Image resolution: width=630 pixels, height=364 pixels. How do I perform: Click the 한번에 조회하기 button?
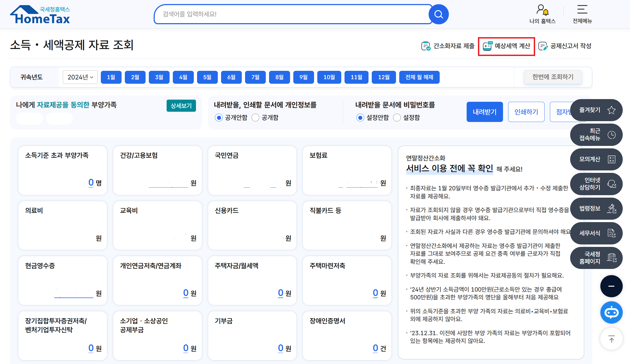click(553, 77)
